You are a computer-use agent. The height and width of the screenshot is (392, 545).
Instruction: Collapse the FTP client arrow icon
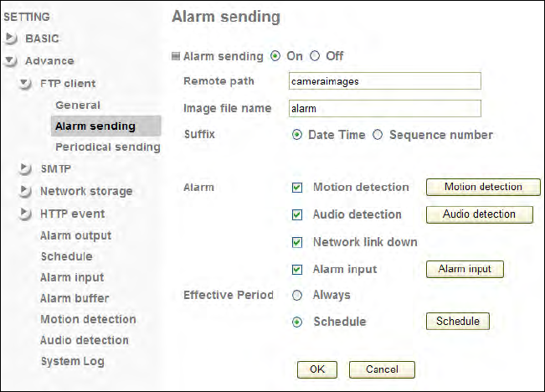click(26, 84)
